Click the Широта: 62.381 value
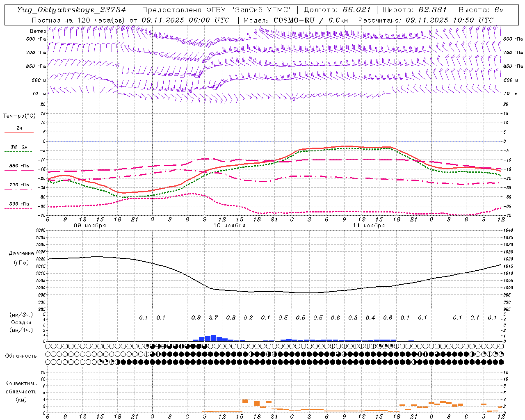The image size is (525, 420). coord(414,10)
